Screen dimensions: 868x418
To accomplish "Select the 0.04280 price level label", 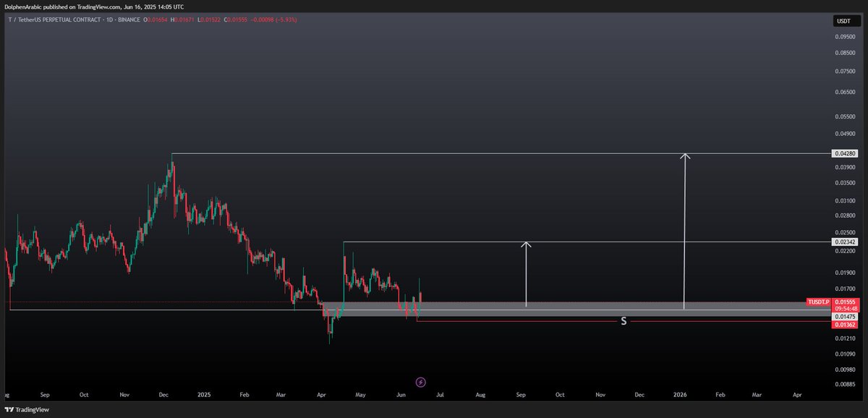I will click(846, 153).
